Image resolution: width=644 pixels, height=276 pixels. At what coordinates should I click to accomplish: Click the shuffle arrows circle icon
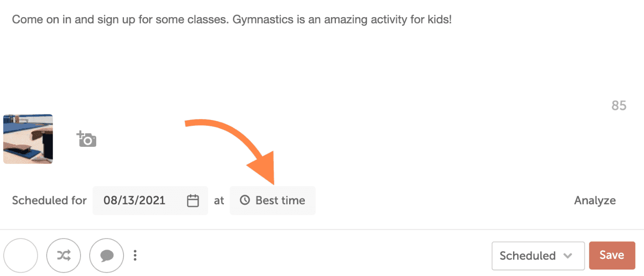64,255
